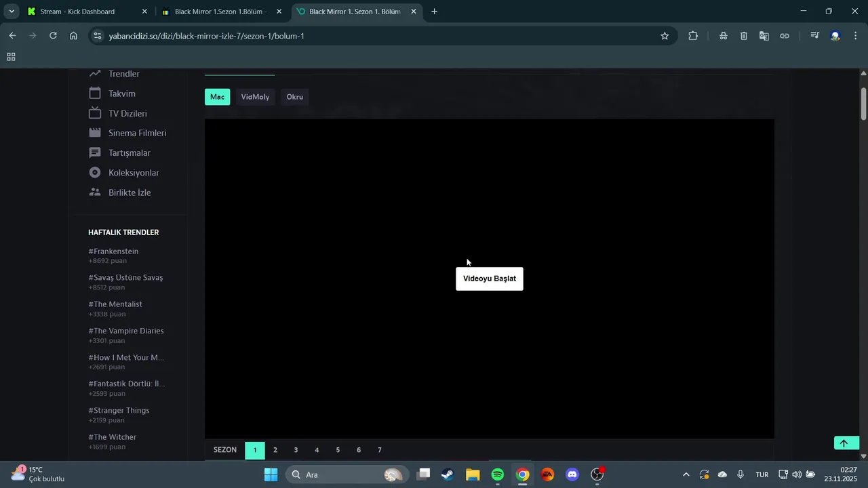
Task: Open Steam from the taskbar
Action: [448, 474]
